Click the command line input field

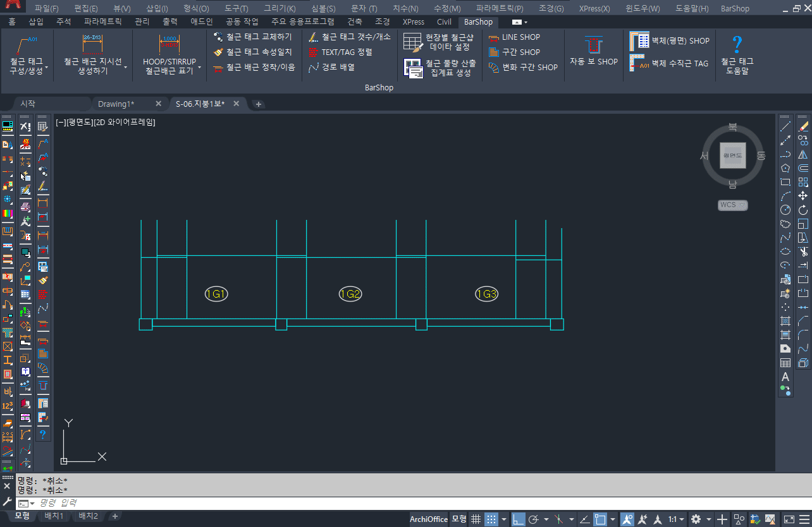[x=379, y=503]
